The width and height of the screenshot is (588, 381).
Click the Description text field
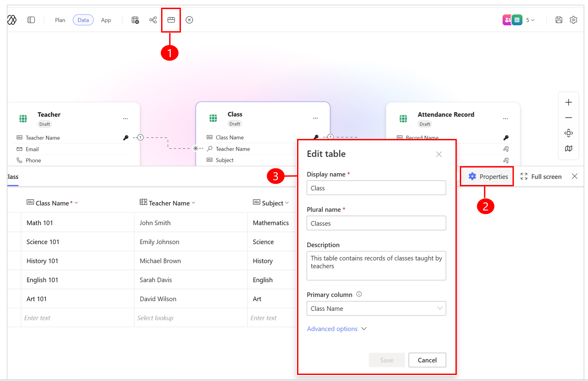tap(376, 266)
